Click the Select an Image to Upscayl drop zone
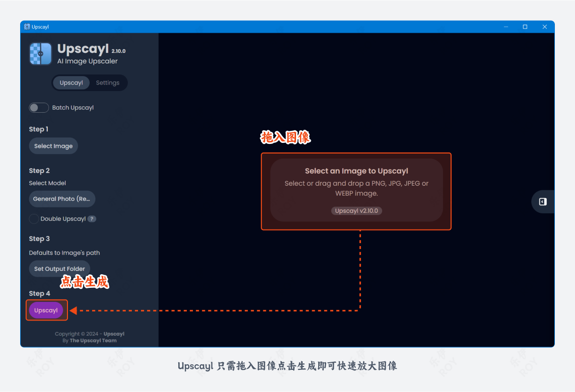Image resolution: width=575 pixels, height=392 pixels. click(x=356, y=191)
